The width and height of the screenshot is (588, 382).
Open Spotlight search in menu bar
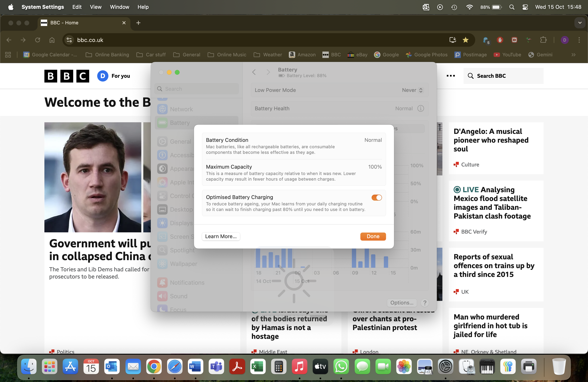[512, 7]
